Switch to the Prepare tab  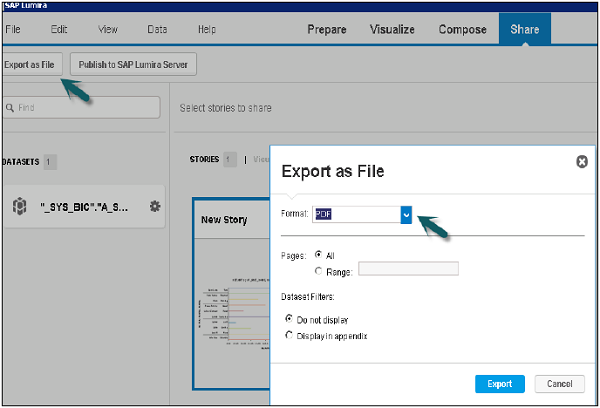328,30
